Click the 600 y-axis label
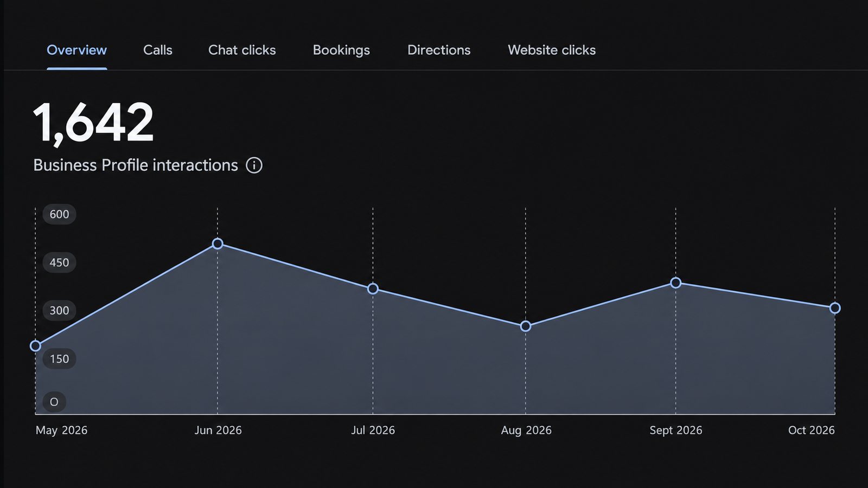 click(59, 214)
